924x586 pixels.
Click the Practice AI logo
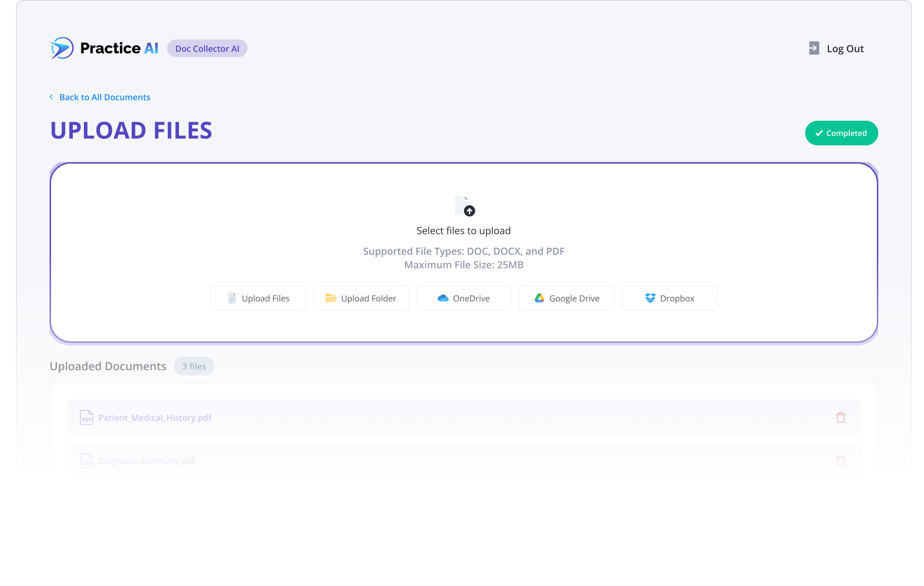click(104, 48)
